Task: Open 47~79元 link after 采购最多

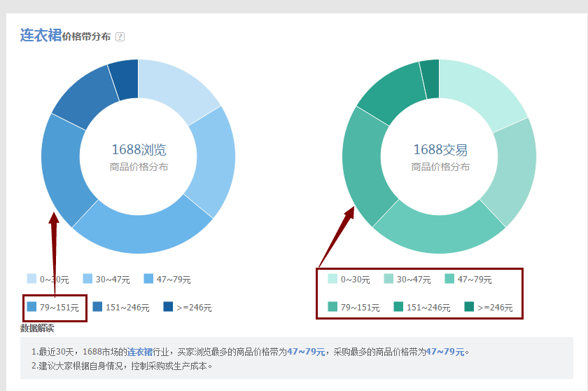Action: click(444, 352)
